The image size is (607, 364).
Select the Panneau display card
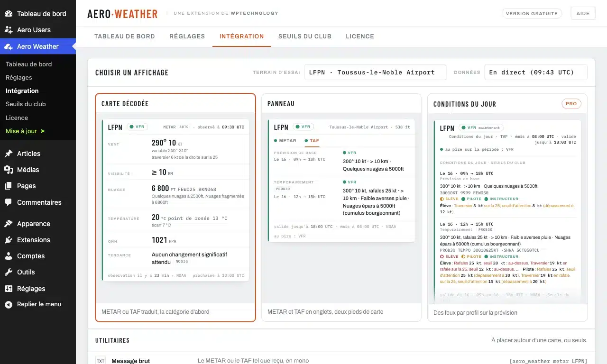(x=341, y=208)
